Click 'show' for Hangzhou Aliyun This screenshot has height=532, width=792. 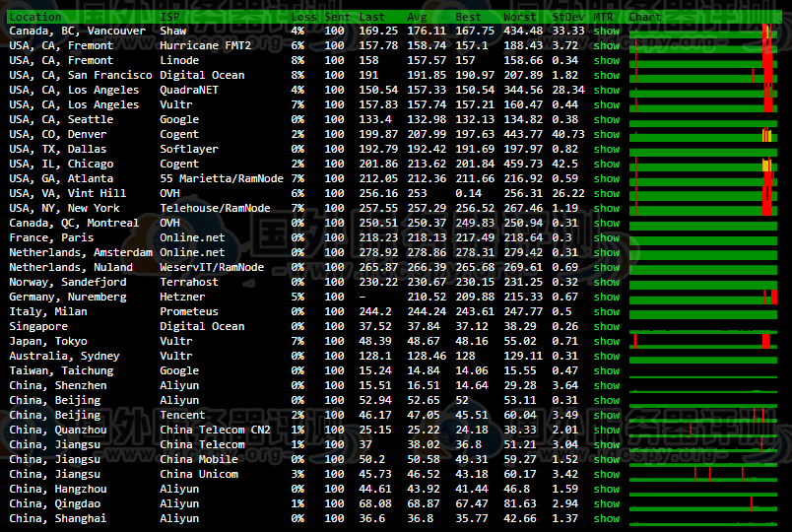tap(606, 489)
